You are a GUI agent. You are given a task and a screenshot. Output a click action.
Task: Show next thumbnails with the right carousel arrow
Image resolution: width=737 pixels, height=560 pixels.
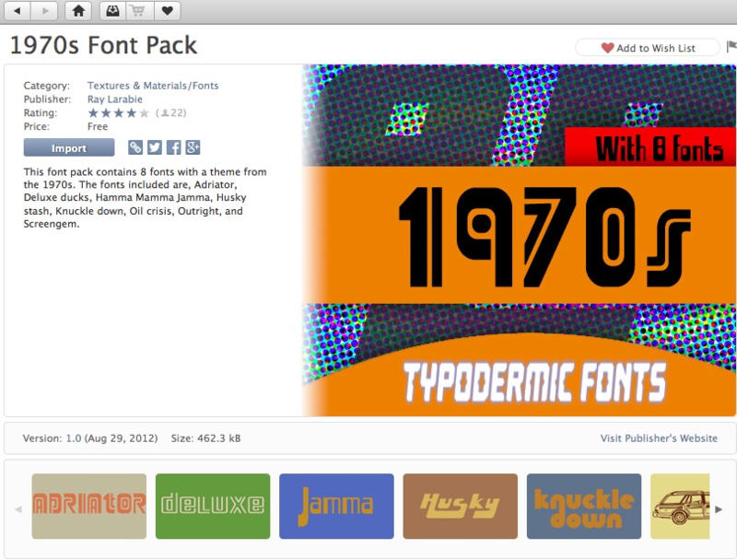[719, 509]
